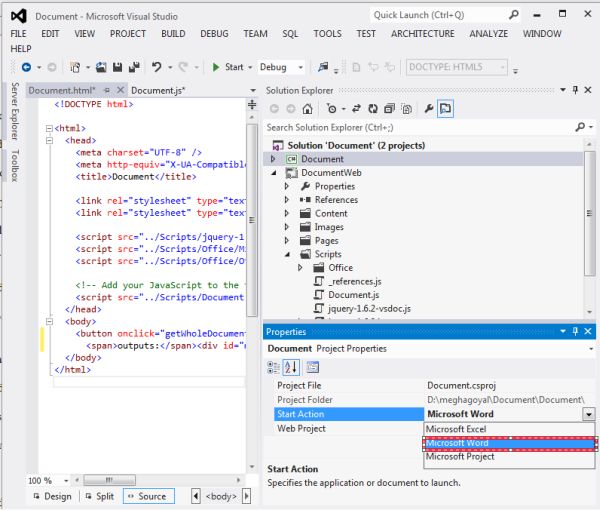Click the Solution Explorer Properties wrench icon
Image resolution: width=600 pixels, height=510 pixels.
click(x=428, y=108)
